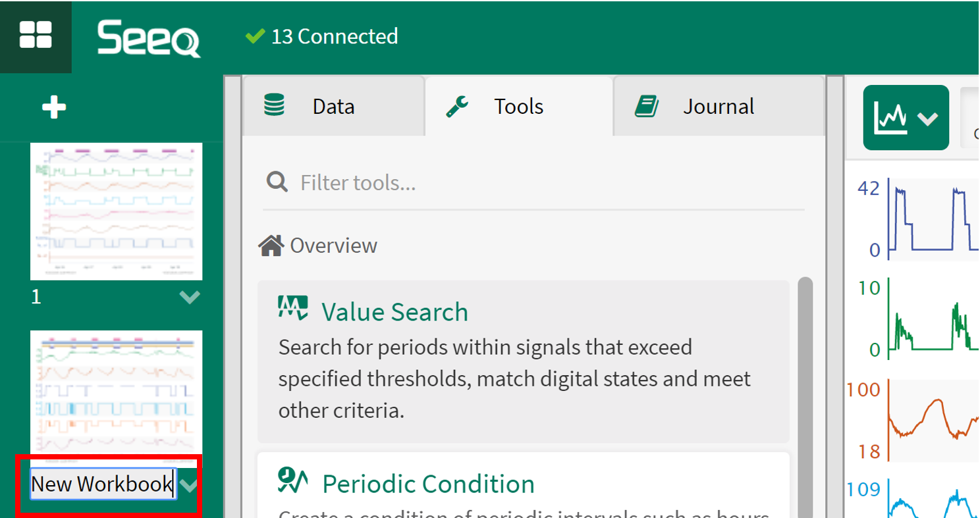
Task: Expand New Workbook worksheet options chevron
Action: (190, 486)
